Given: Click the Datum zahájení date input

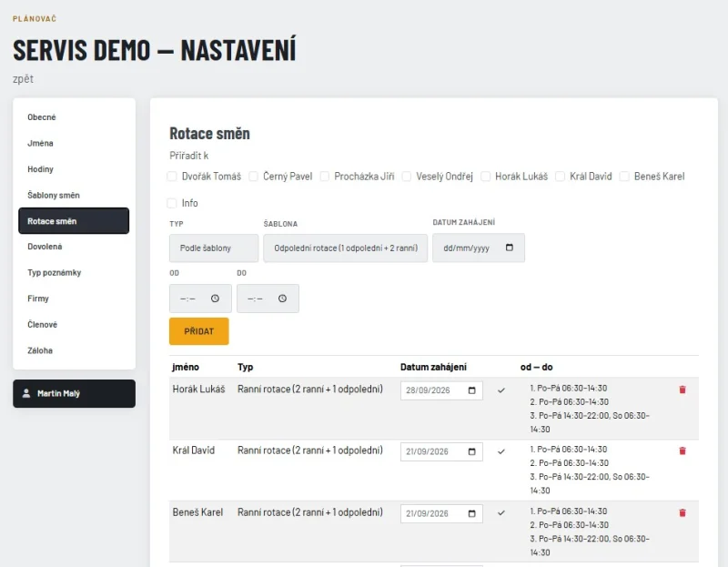Looking at the screenshot, I should click(479, 248).
